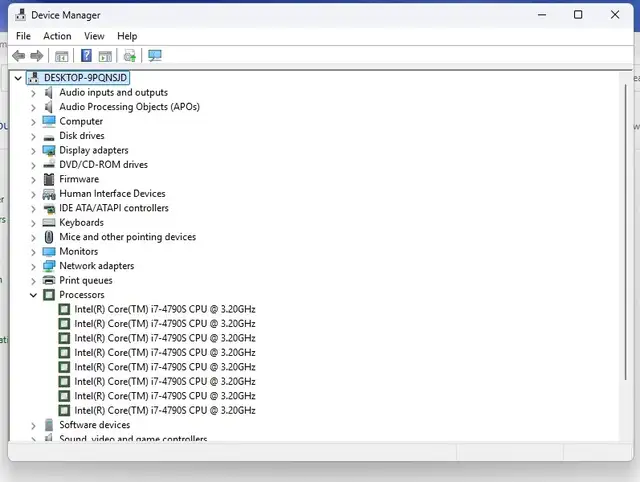Click the Keyboards icon
The image size is (640, 482).
(x=49, y=223)
